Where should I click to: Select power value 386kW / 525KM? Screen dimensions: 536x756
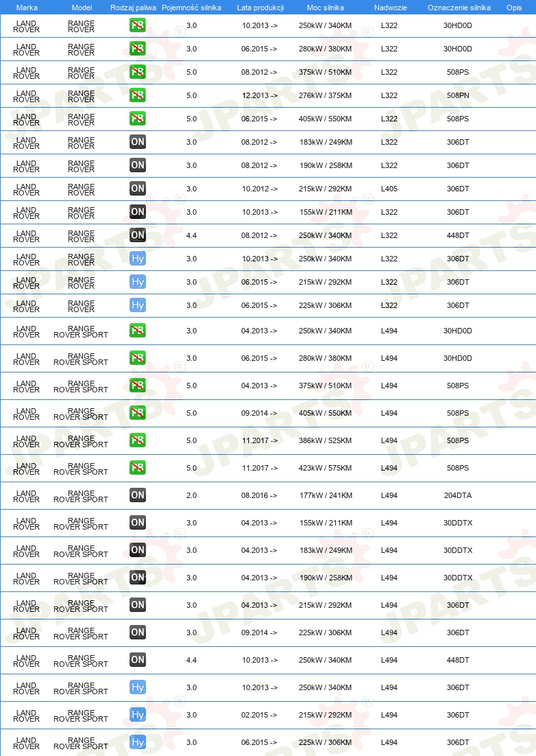pyautogui.click(x=325, y=440)
